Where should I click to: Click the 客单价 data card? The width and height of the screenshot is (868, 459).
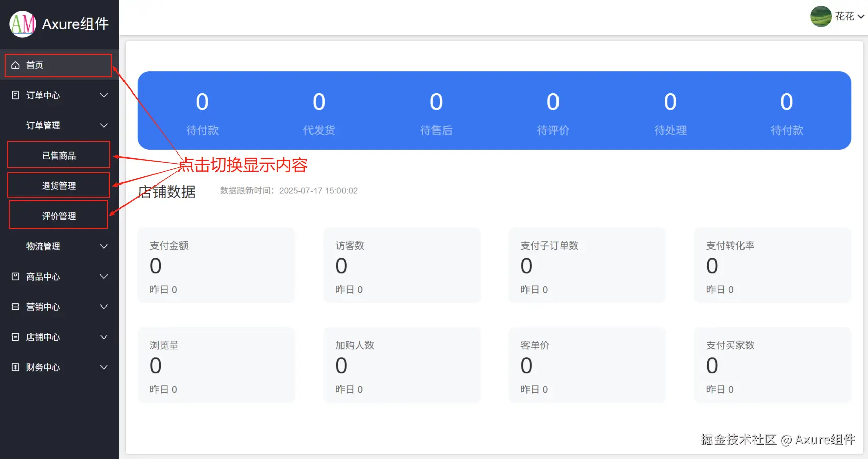click(587, 365)
